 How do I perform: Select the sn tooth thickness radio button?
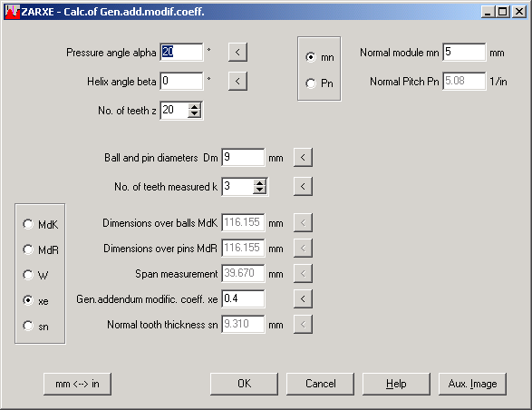28,327
